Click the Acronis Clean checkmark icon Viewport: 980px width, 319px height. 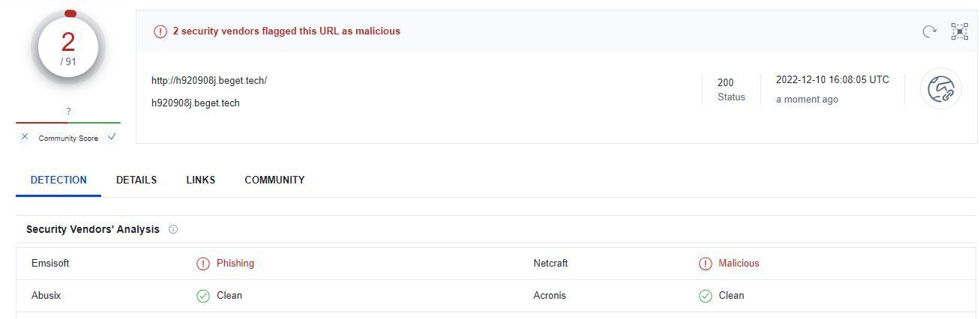click(705, 296)
